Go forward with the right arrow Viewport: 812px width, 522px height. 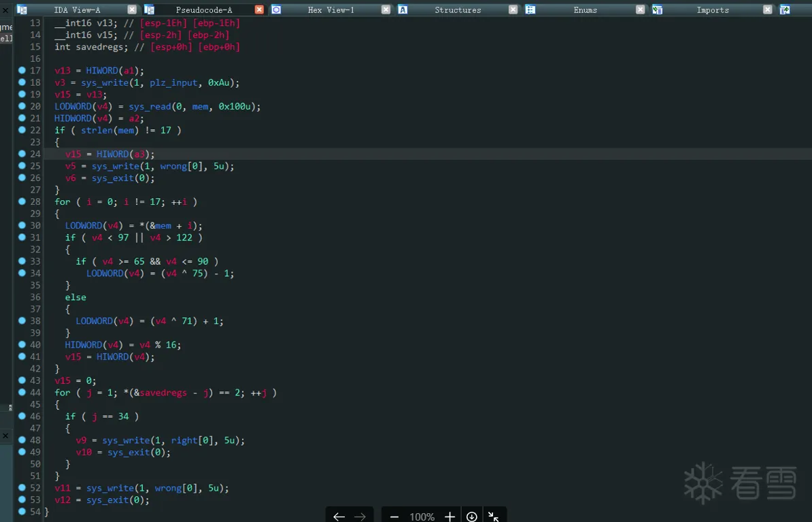pyautogui.click(x=360, y=517)
